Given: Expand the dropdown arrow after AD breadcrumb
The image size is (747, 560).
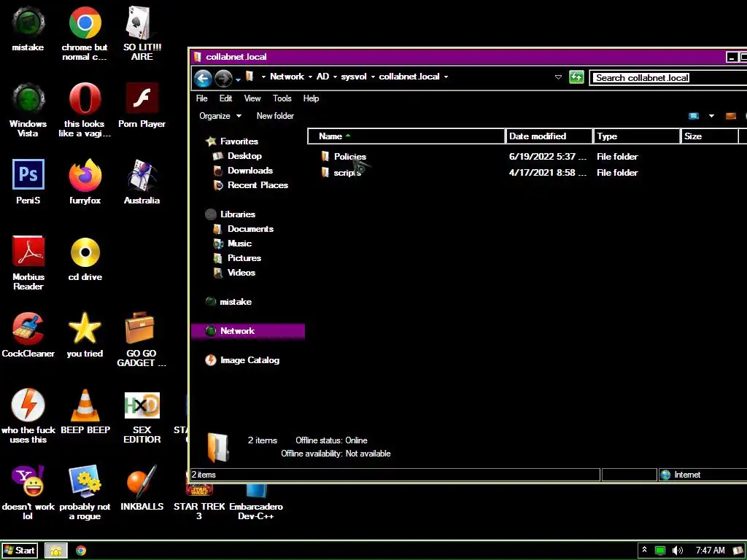Looking at the screenshot, I should tap(335, 77).
